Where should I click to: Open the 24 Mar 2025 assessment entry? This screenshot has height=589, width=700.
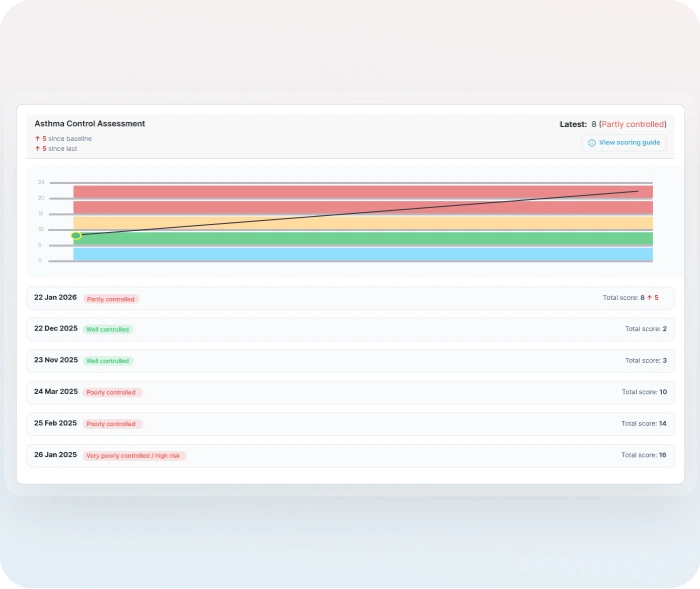tap(350, 392)
